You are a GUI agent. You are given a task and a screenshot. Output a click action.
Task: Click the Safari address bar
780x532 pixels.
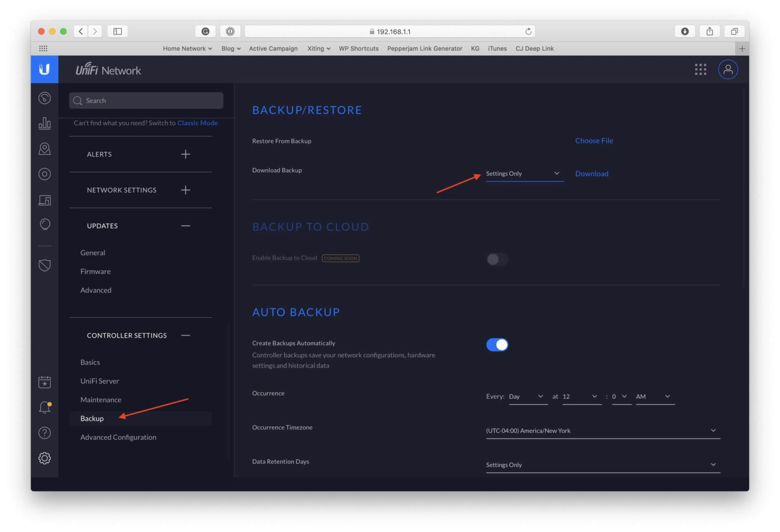point(390,31)
